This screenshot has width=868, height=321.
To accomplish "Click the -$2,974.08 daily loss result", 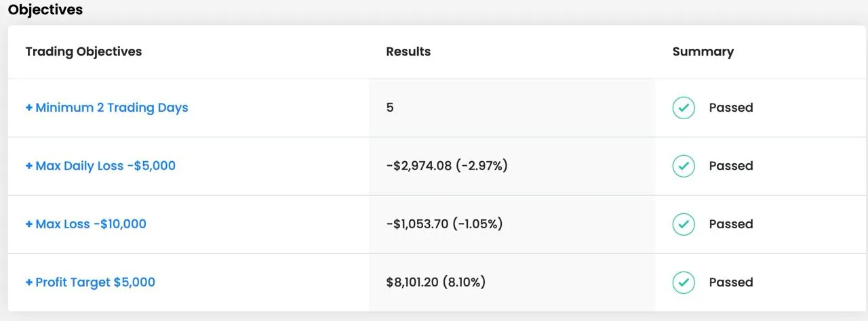I will [447, 166].
